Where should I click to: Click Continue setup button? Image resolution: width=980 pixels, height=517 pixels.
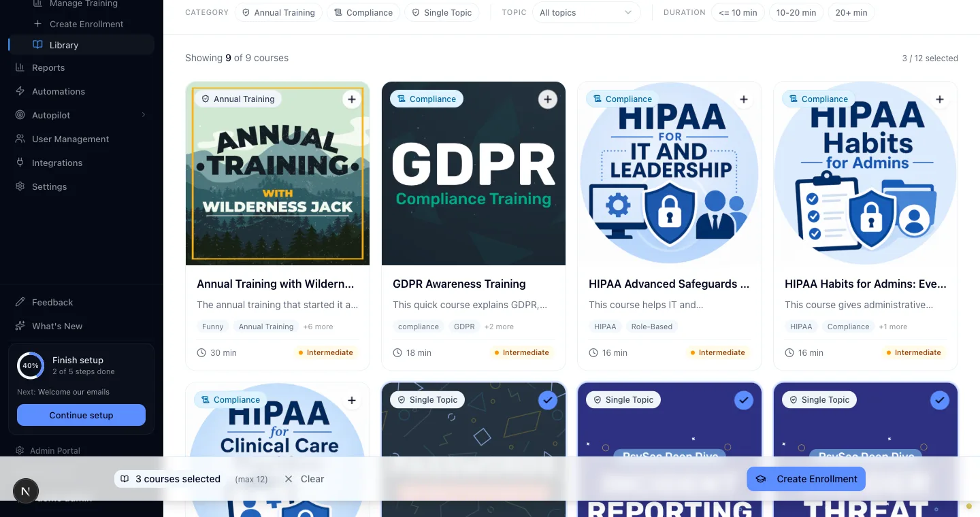81,415
